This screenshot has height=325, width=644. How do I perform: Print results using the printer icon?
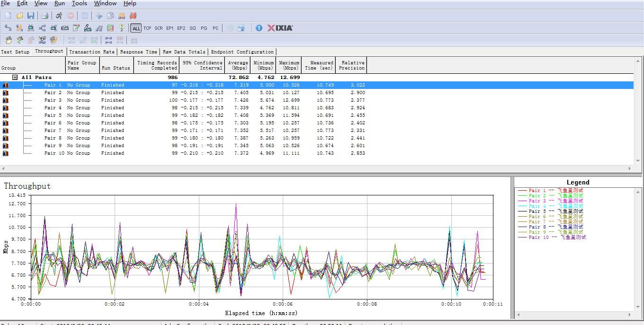pos(45,16)
